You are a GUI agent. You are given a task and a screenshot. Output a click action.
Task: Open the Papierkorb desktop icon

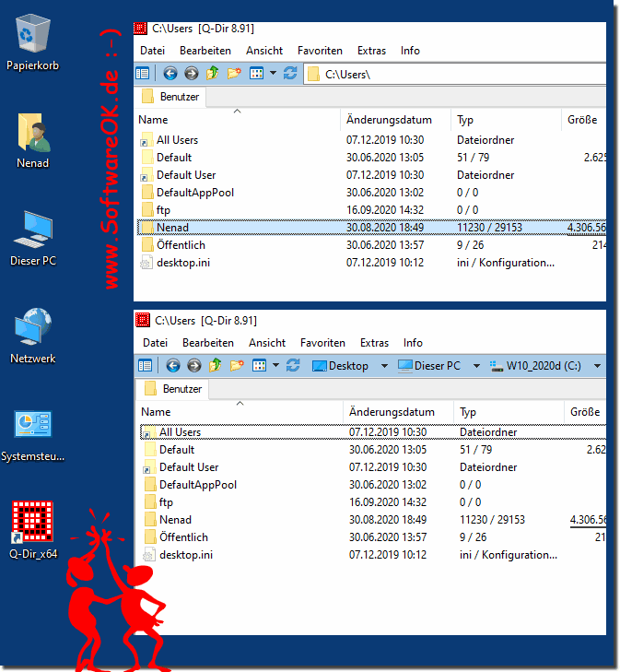click(33, 42)
